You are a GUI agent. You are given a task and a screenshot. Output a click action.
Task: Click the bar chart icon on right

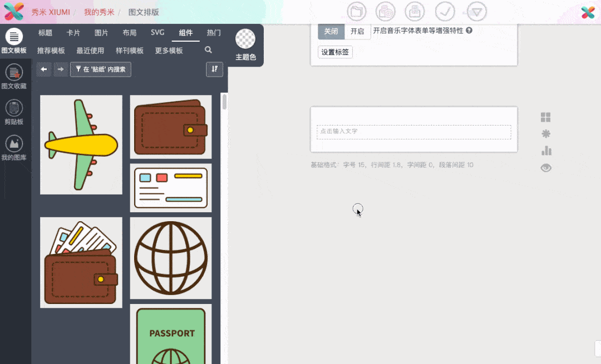click(546, 151)
